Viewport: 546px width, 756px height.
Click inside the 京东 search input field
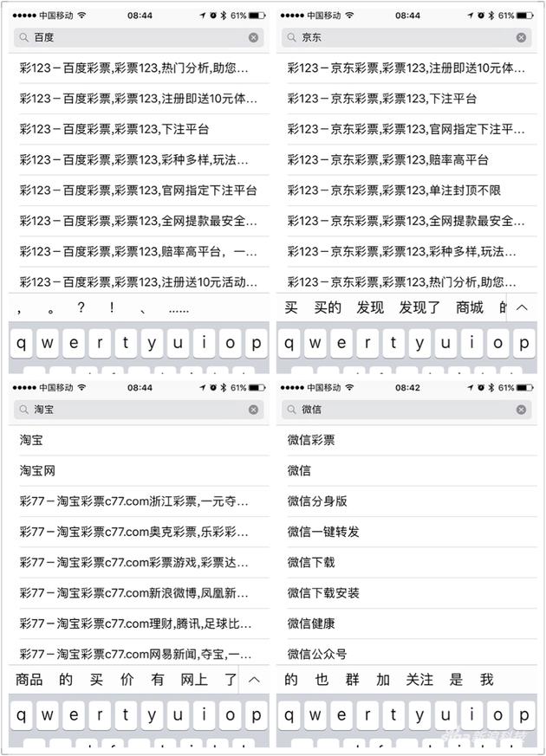click(x=406, y=37)
